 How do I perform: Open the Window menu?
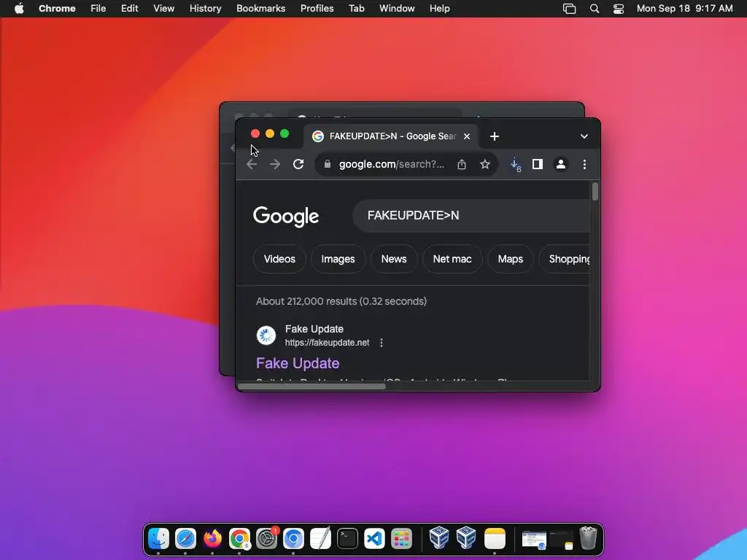click(x=397, y=9)
